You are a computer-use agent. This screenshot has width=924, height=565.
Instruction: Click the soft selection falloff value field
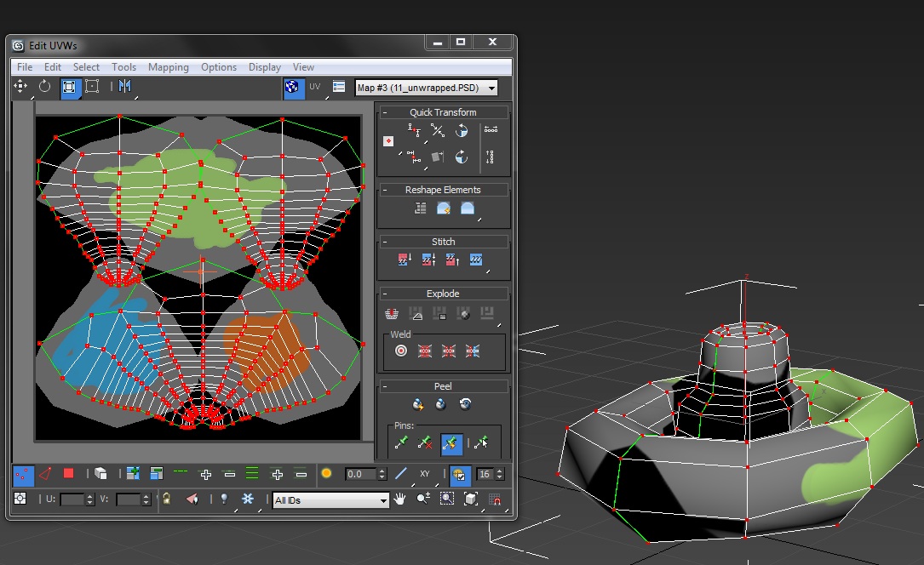click(361, 474)
